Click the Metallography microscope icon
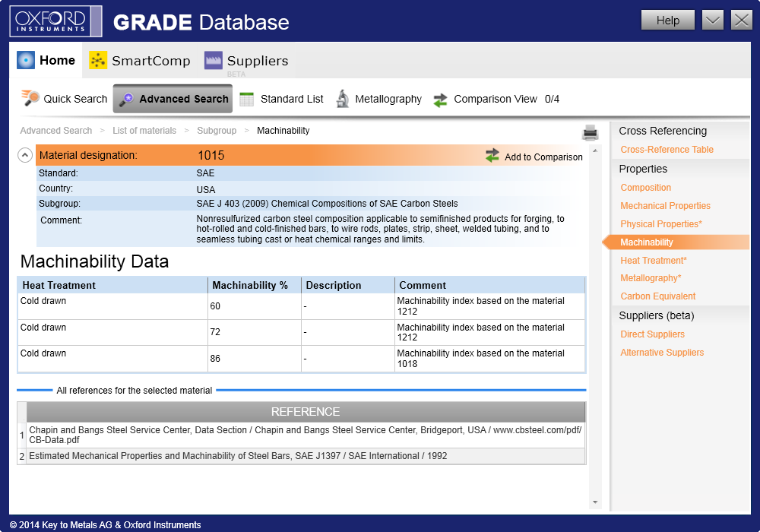This screenshot has width=760, height=532. [343, 98]
